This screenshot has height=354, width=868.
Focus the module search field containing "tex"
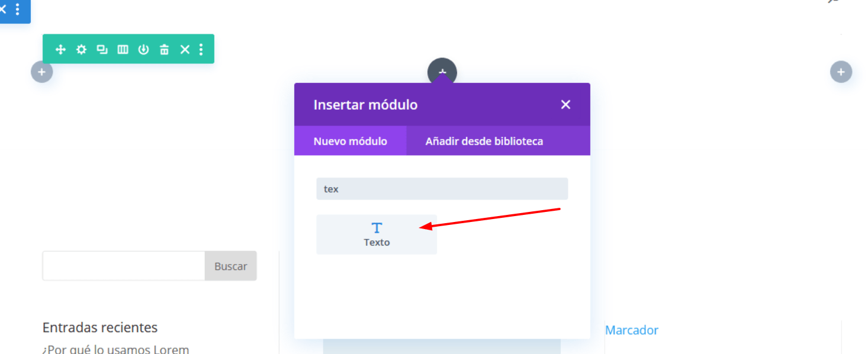tap(442, 189)
